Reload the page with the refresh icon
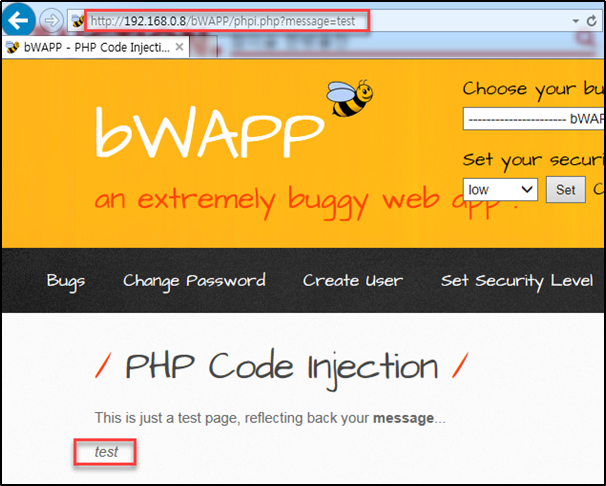Image resolution: width=606 pixels, height=486 pixels. (591, 21)
